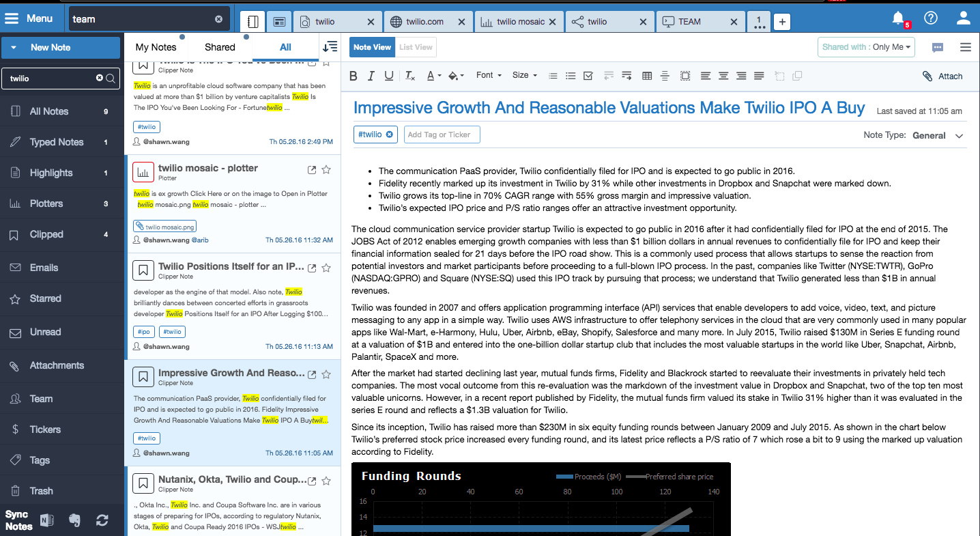Select all content icon

(x=685, y=76)
